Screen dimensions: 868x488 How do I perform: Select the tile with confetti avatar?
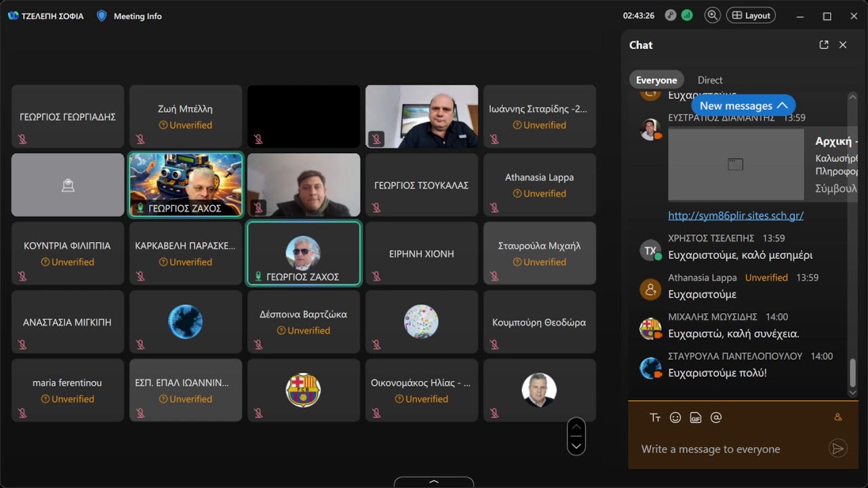tap(422, 322)
